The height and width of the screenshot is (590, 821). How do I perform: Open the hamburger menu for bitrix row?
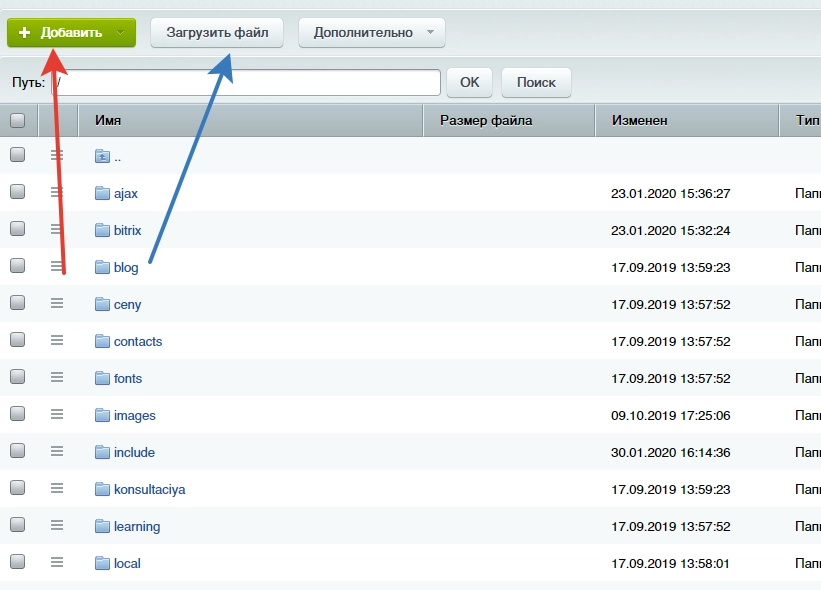[57, 230]
